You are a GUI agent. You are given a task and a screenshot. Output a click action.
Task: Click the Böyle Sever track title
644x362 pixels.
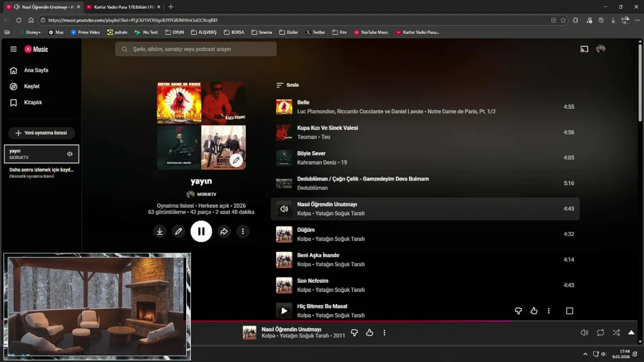click(311, 153)
